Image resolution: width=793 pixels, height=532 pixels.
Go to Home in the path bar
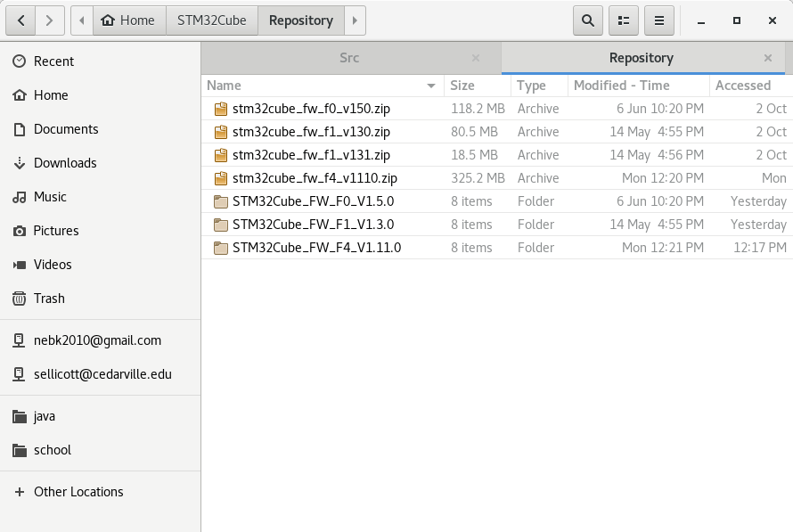[129, 20]
